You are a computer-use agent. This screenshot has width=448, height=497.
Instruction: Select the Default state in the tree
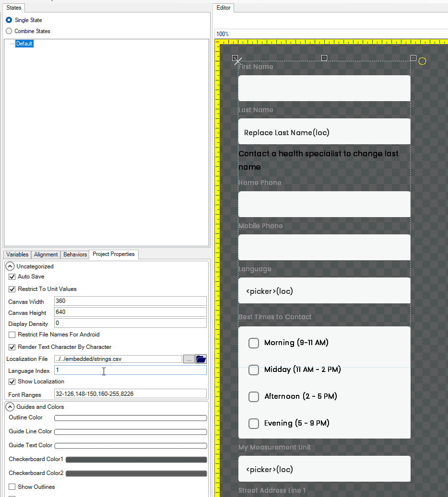[x=24, y=44]
